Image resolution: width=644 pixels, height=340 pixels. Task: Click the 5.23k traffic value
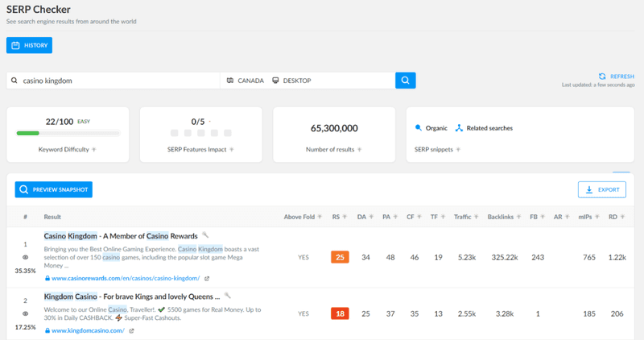(467, 257)
